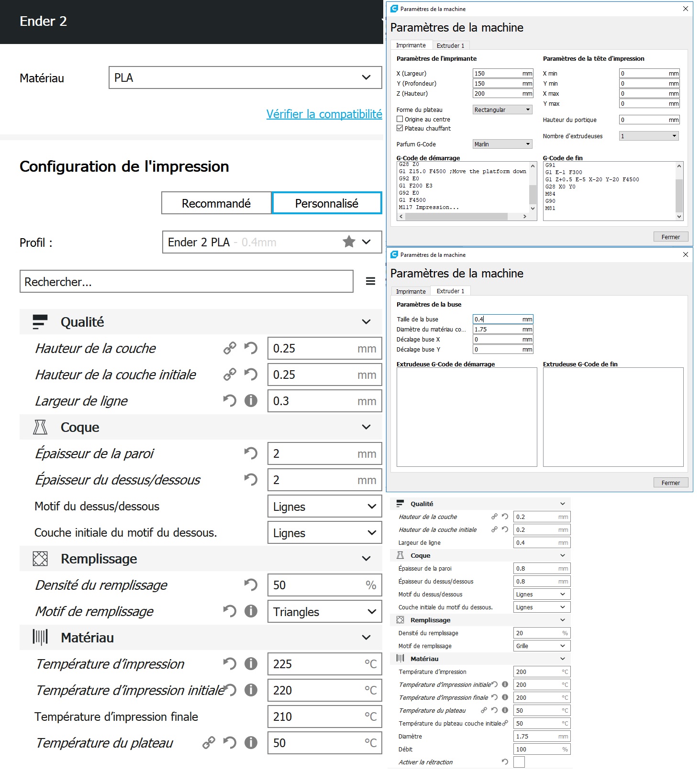Reset Densité du remplissage using the undo arrow
This screenshot has height=772, width=700.
pos(251,585)
